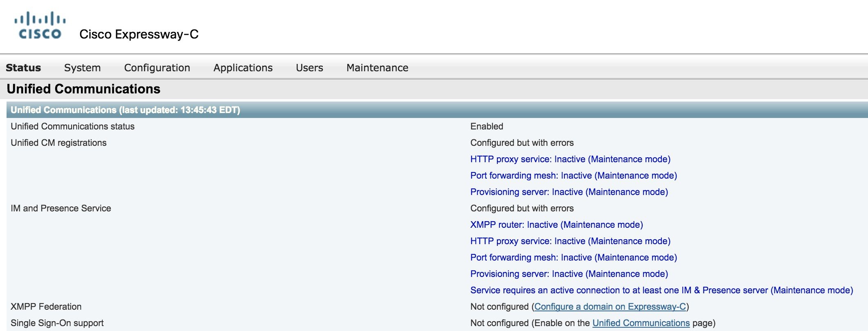Click HTTP proxy service link under IM and Presence
This screenshot has height=331, width=868.
pos(570,241)
